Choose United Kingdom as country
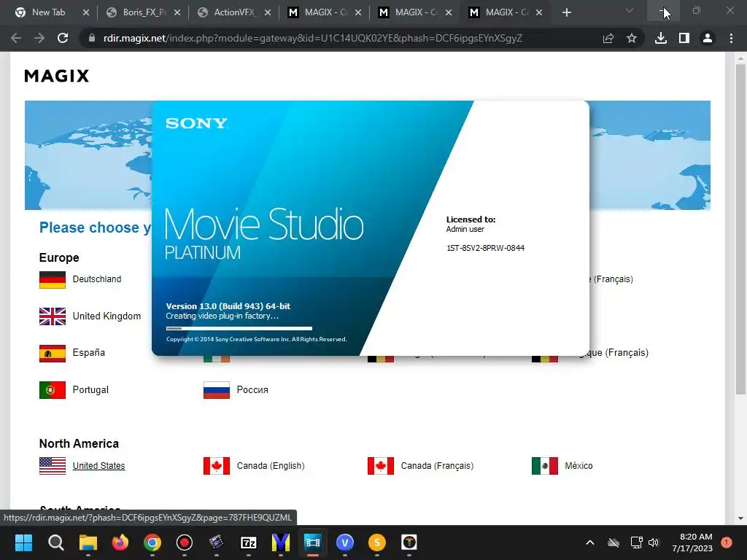The height and width of the screenshot is (560, 747). click(107, 316)
